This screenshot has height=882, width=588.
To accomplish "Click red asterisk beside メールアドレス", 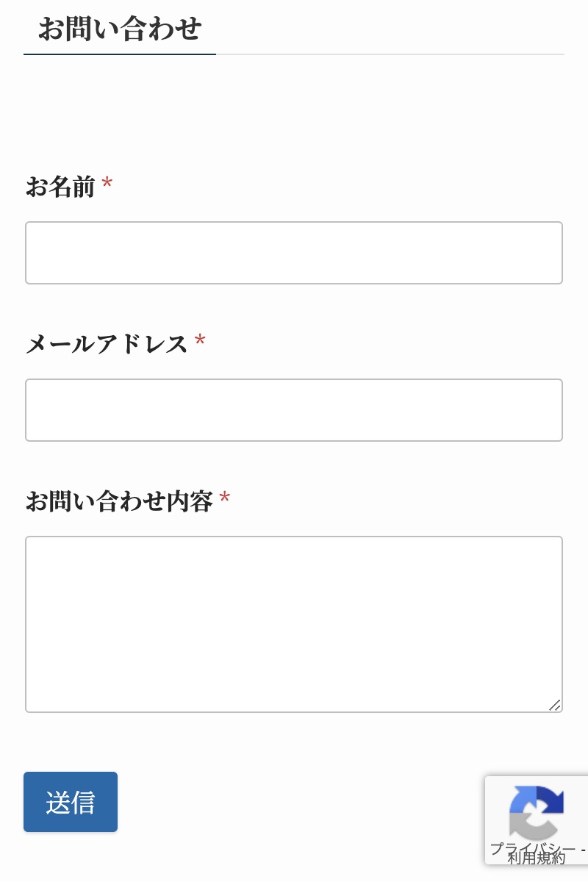I will coord(200,340).
